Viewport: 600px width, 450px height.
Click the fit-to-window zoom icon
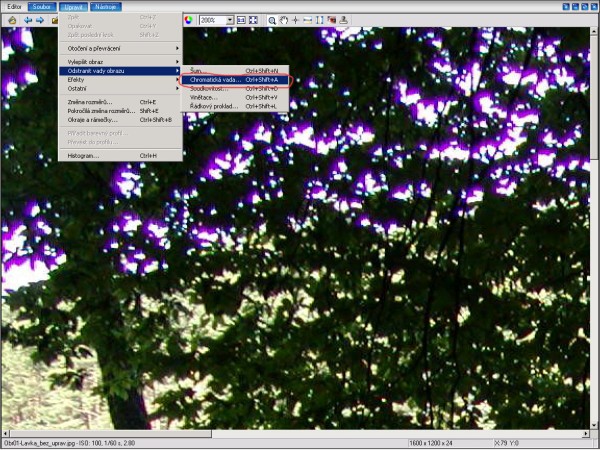253,20
